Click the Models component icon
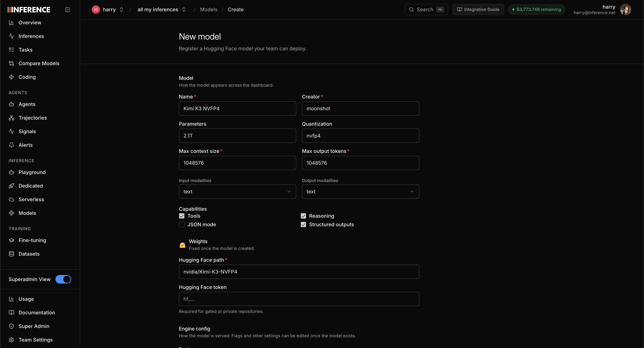This screenshot has height=348, width=644. point(11,213)
